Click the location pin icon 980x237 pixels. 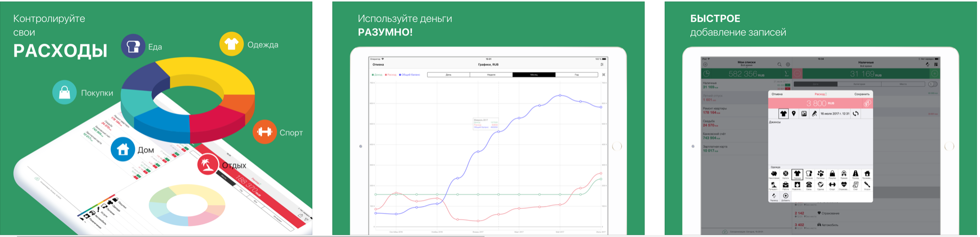[x=793, y=114]
